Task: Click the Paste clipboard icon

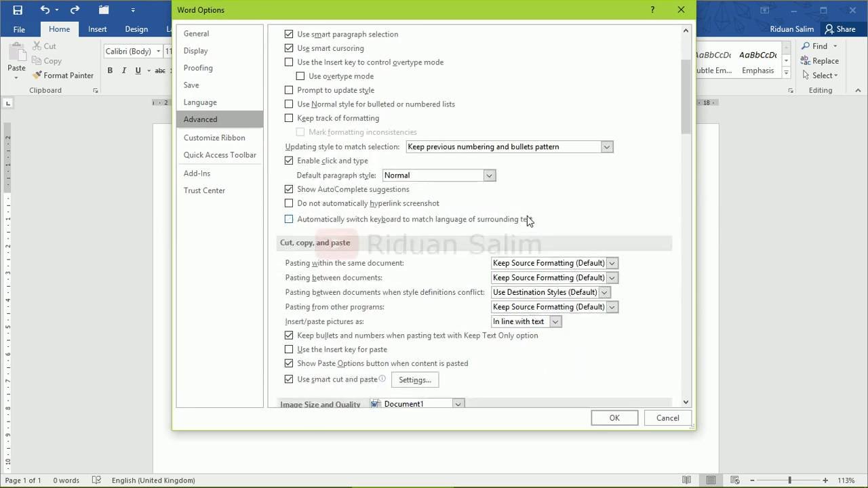Action: tap(16, 53)
